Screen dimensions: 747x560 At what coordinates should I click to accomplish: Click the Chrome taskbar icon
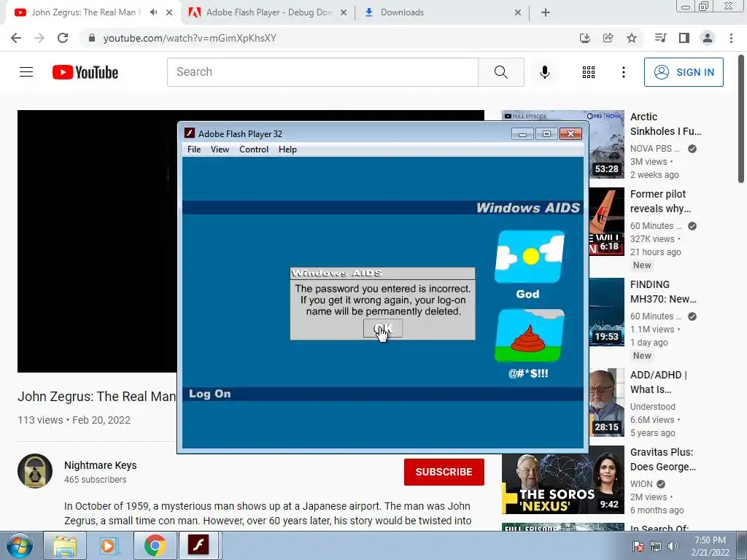[x=155, y=545]
